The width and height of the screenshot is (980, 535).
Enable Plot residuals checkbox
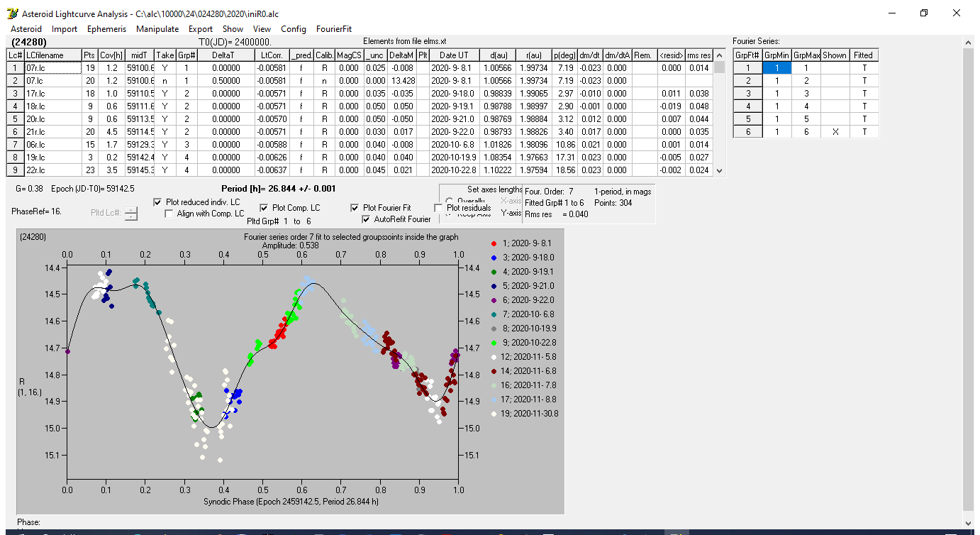[438, 208]
